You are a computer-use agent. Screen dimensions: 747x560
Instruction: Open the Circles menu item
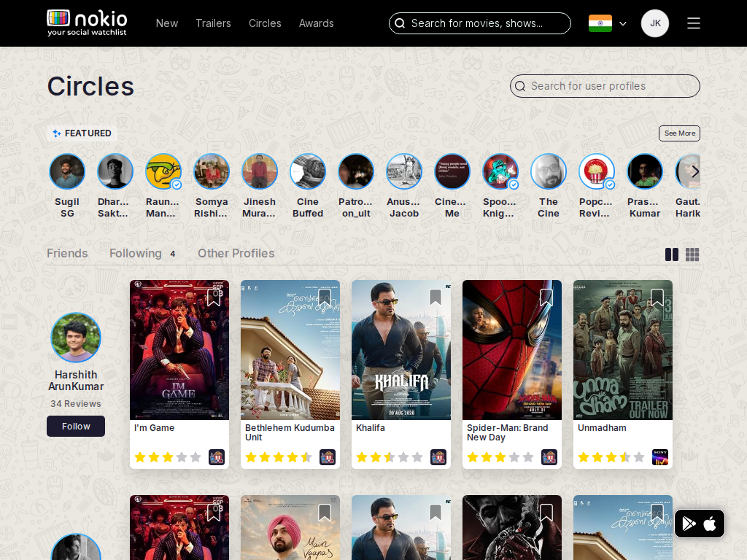(265, 23)
